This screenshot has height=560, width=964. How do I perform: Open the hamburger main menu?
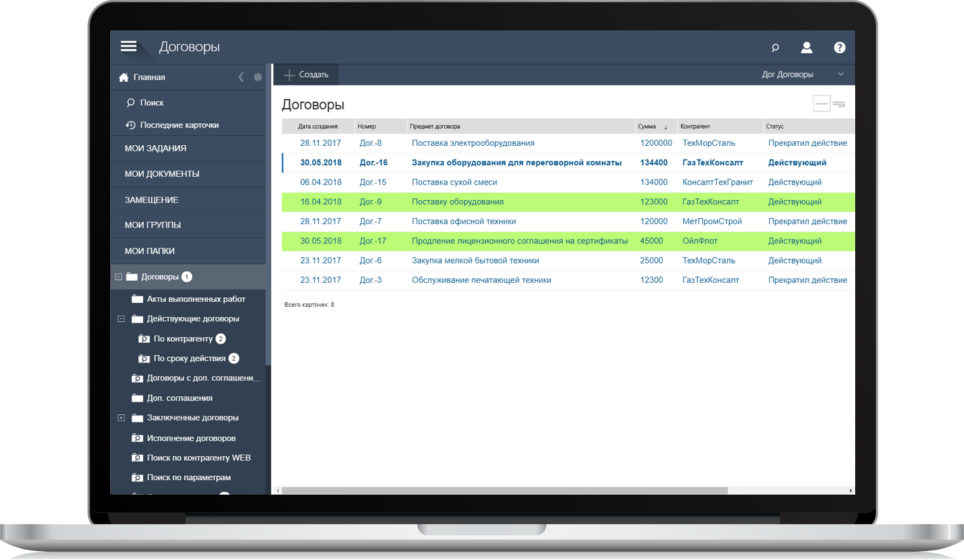point(128,46)
